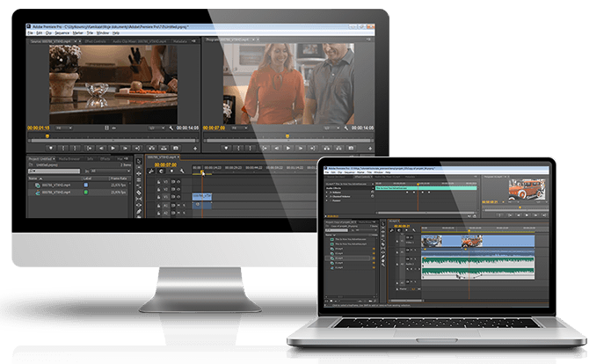Mute track A1 on the monitor
The image size is (611, 364).
178,206
